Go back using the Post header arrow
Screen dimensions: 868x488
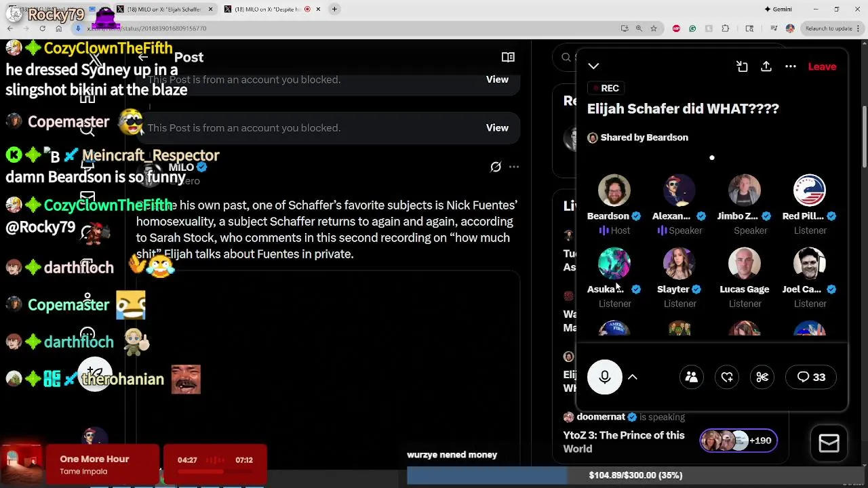tap(143, 57)
